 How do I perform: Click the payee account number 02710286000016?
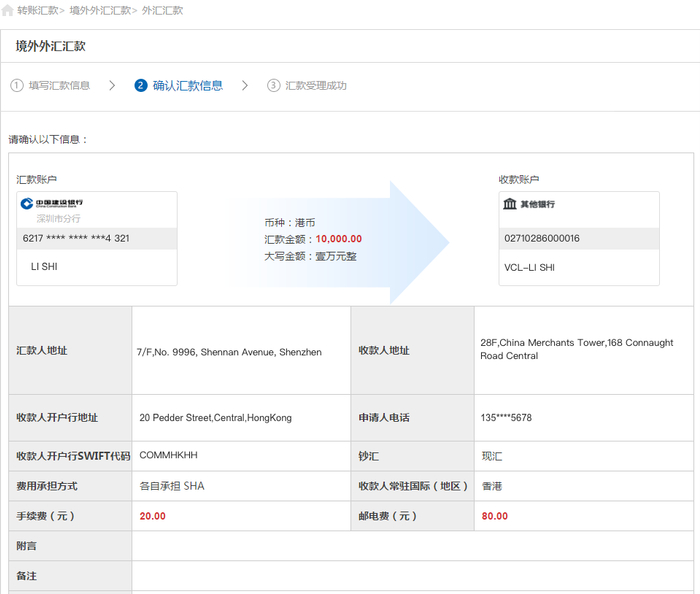click(x=542, y=239)
